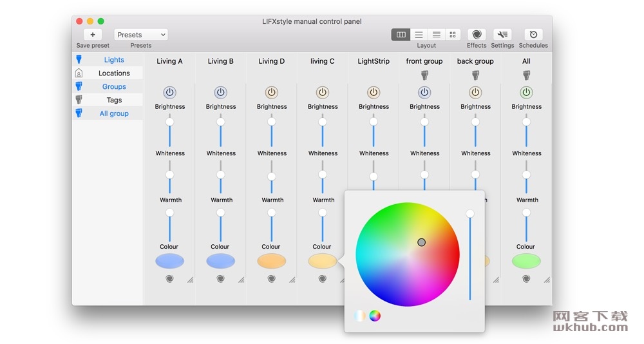Open Settings with the tools icon
Screen dimensions: 644x344
pyautogui.click(x=502, y=35)
